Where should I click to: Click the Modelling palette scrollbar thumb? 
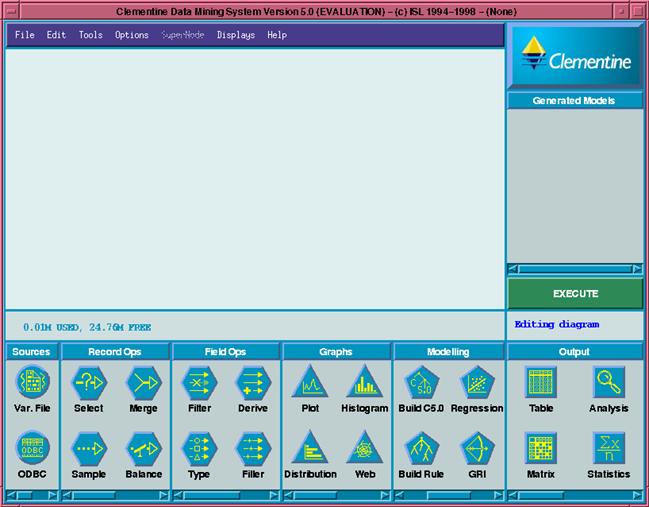tap(449, 495)
